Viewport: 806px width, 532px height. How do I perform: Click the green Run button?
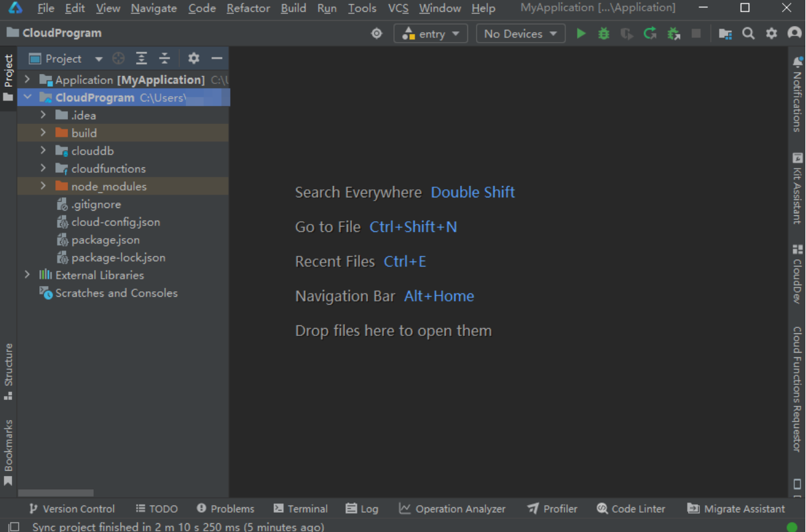click(x=581, y=33)
